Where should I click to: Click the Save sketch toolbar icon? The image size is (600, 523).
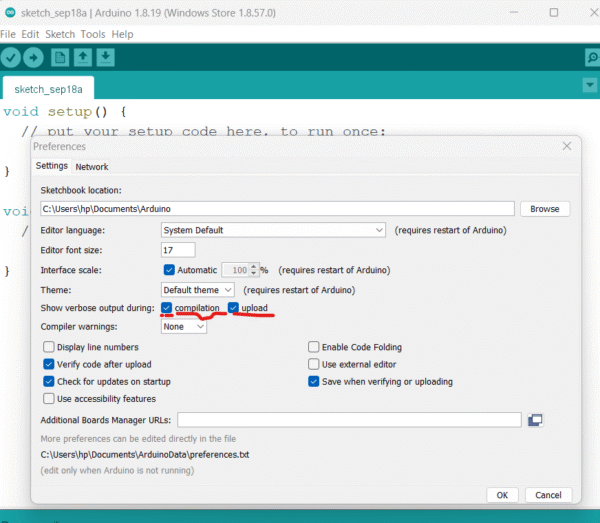pos(106,57)
